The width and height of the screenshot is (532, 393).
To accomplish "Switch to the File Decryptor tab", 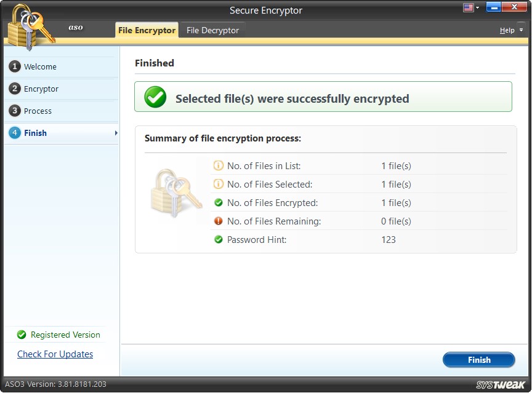I will pyautogui.click(x=212, y=30).
